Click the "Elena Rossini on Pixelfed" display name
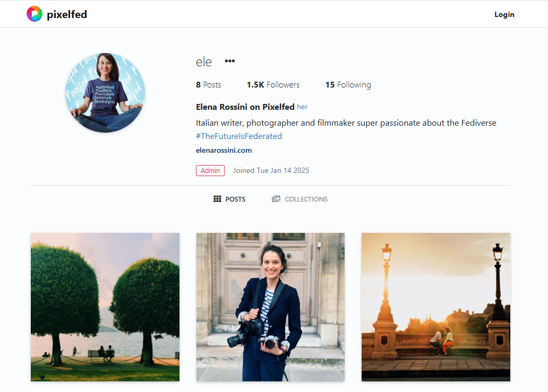The width and height of the screenshot is (548, 392). [245, 107]
